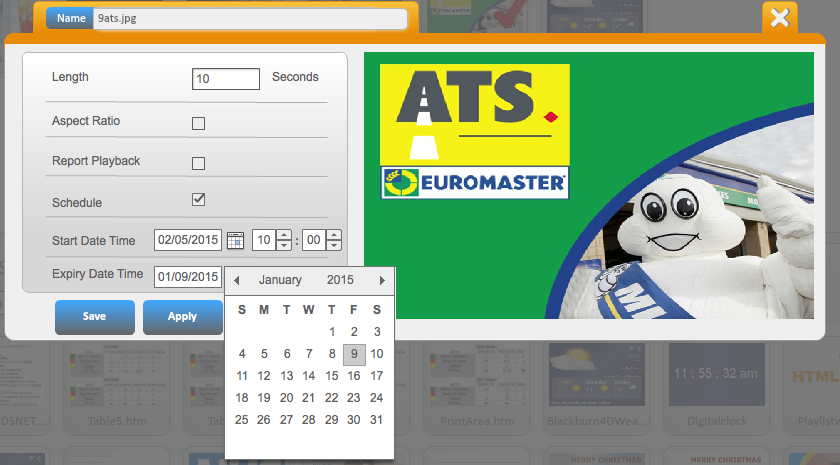Screen dimensions: 840x465
Task: Close the media properties dialog
Action: 779,18
